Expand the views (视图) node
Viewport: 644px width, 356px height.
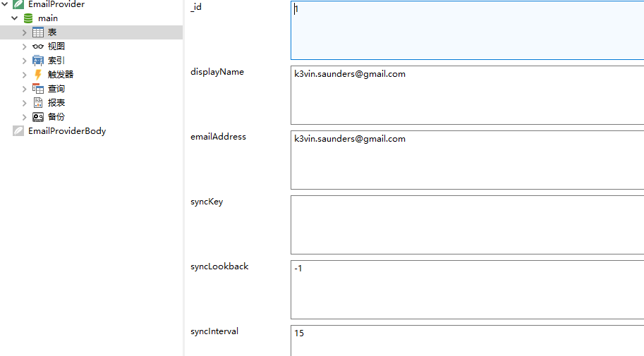tap(24, 47)
